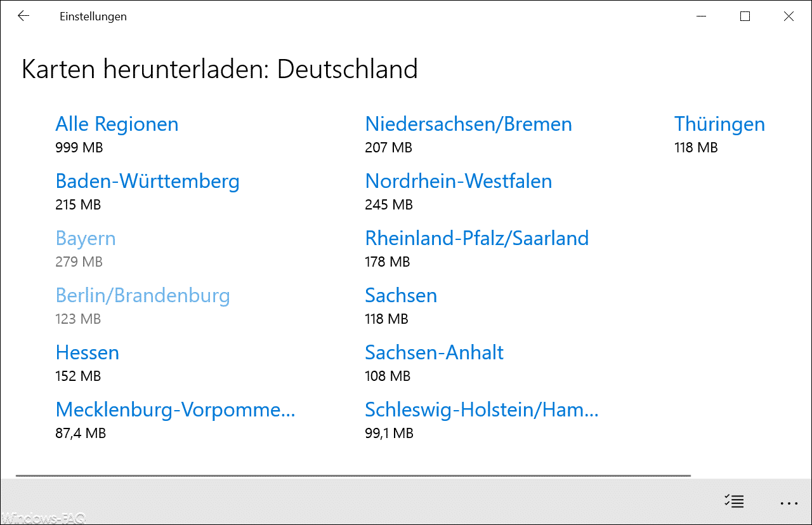Click the 207 MB size text

click(x=389, y=148)
